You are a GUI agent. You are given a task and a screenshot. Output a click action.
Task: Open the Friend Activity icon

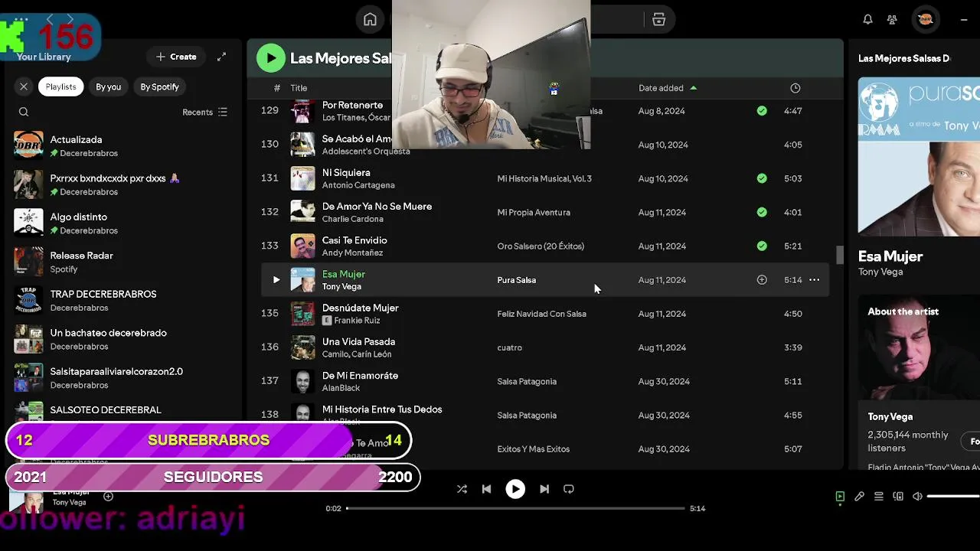(892, 20)
